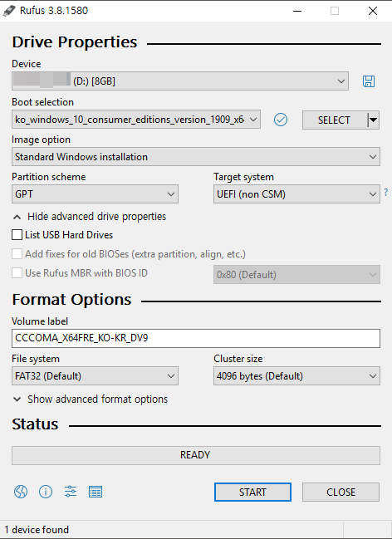Open the language globe icon

(x=21, y=492)
